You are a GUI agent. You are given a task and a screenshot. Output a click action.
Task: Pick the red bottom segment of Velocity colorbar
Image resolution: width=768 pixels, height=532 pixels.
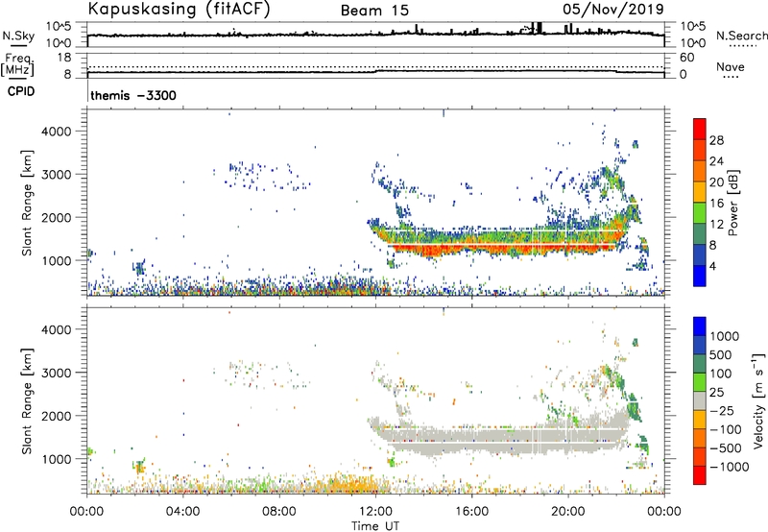700,475
